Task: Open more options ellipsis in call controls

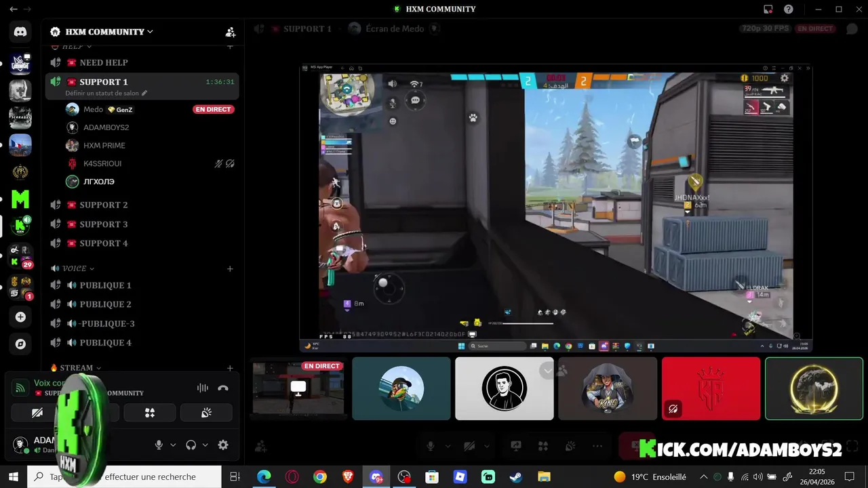Action: click(597, 446)
